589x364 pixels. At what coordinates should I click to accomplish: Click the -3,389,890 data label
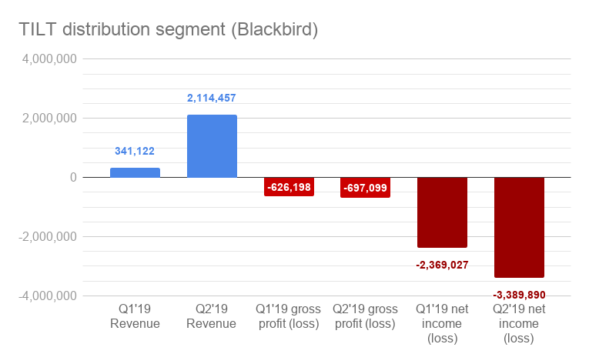pyautogui.click(x=519, y=295)
